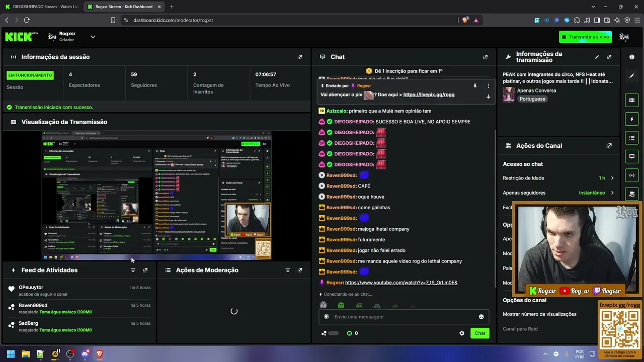The width and height of the screenshot is (644, 362).
Task: Open pinned message three-dot menu
Action: (488, 86)
